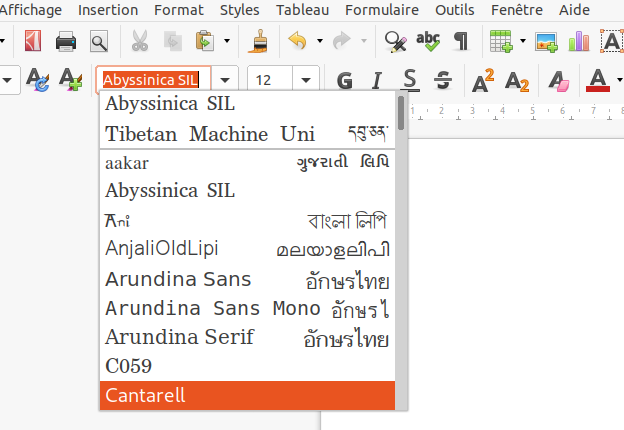The height and width of the screenshot is (430, 624).
Task: Collapse font name dropdown arrow
Action: (x=225, y=80)
